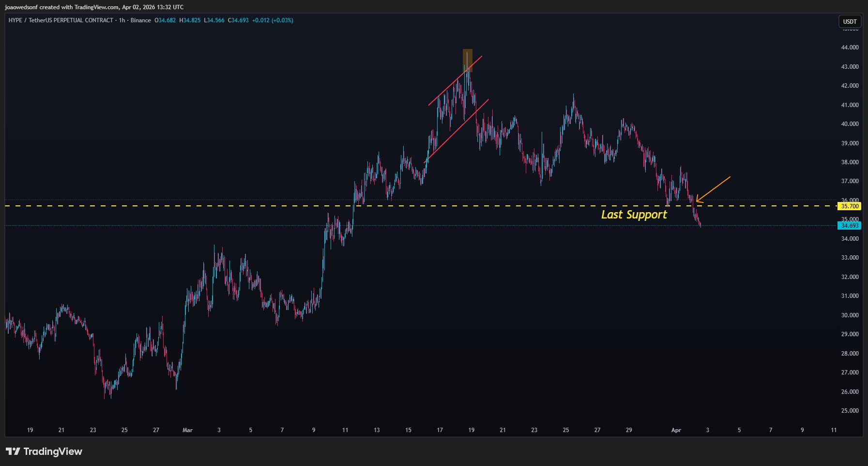Image resolution: width=868 pixels, height=466 pixels.
Task: Select the yellow dashed support line
Action: pos(290,206)
